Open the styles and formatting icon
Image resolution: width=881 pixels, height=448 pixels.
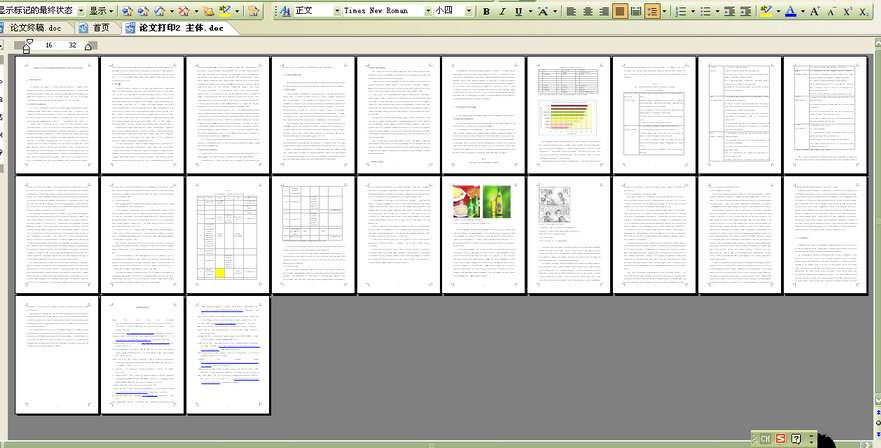285,11
